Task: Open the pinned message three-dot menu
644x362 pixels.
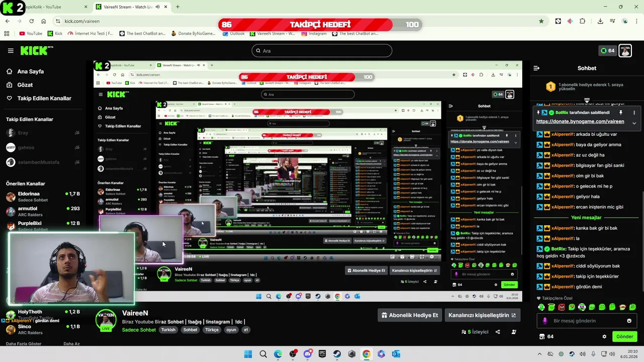Action: tap(634, 113)
